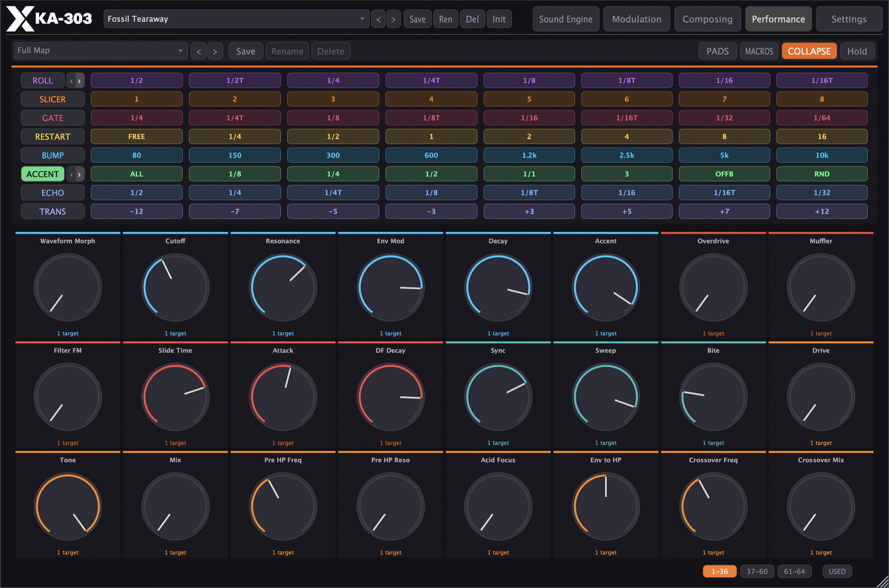This screenshot has width=889, height=588.
Task: Enable the ACCENT row label
Action: tap(43, 174)
